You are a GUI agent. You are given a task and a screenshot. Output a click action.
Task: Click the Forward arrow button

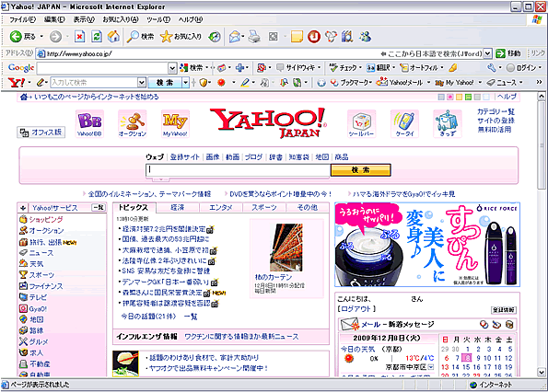(x=55, y=36)
